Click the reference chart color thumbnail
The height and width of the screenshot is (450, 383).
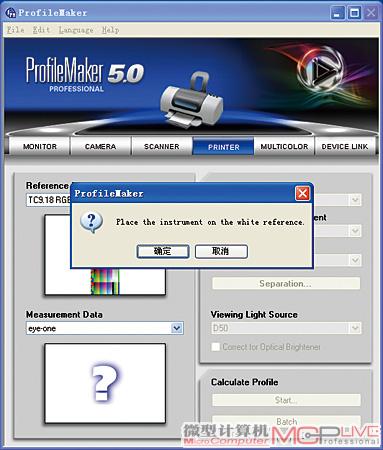tap(105, 281)
